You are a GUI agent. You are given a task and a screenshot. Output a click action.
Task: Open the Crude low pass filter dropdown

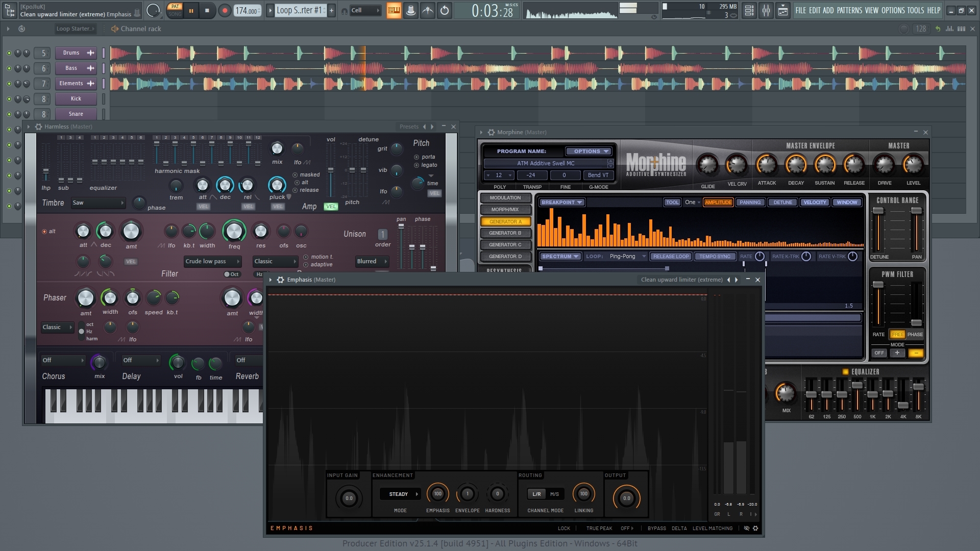click(x=212, y=262)
